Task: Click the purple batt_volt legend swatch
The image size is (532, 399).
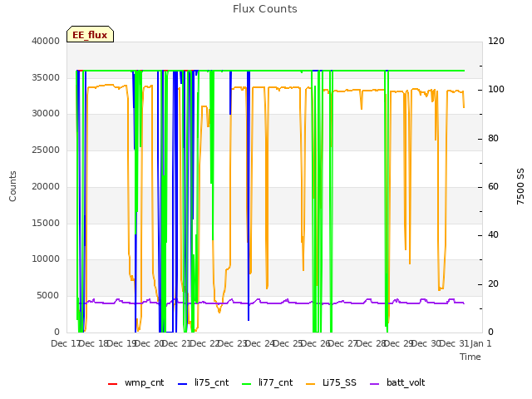Action: pyautogui.click(x=374, y=384)
